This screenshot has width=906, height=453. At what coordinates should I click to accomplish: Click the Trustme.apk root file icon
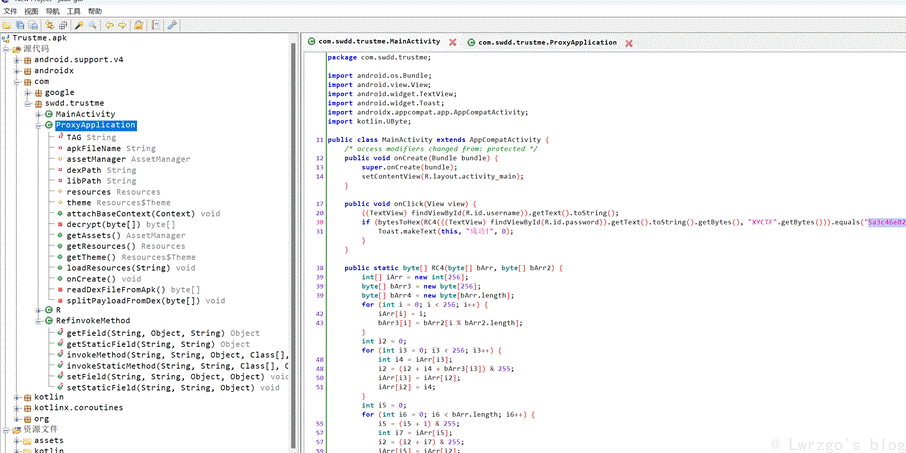[6, 38]
